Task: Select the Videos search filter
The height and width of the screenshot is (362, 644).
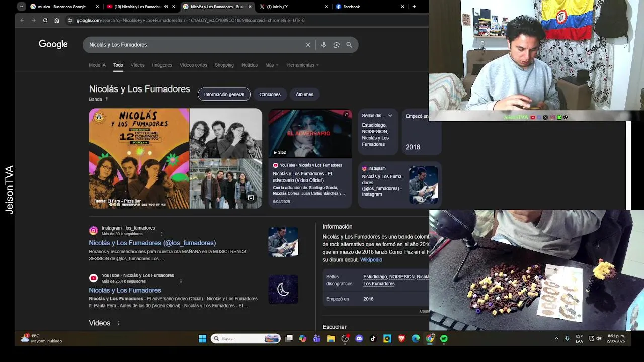Action: [x=137, y=65]
